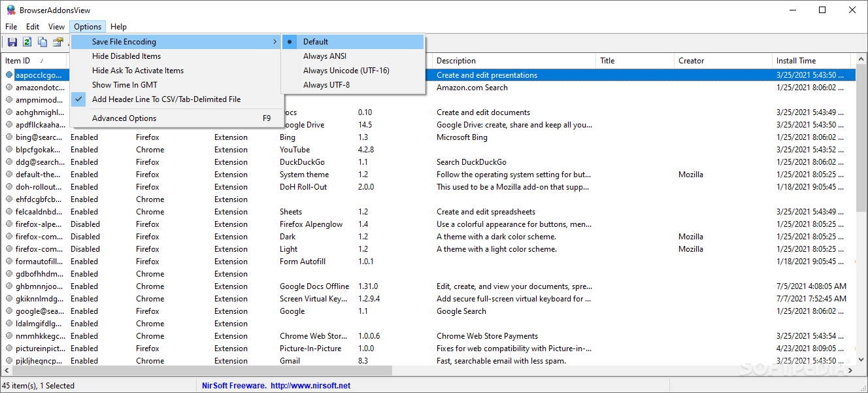Click the 'Firefox Alpenglow' name cell
The height and width of the screenshot is (393, 868).
[311, 224]
